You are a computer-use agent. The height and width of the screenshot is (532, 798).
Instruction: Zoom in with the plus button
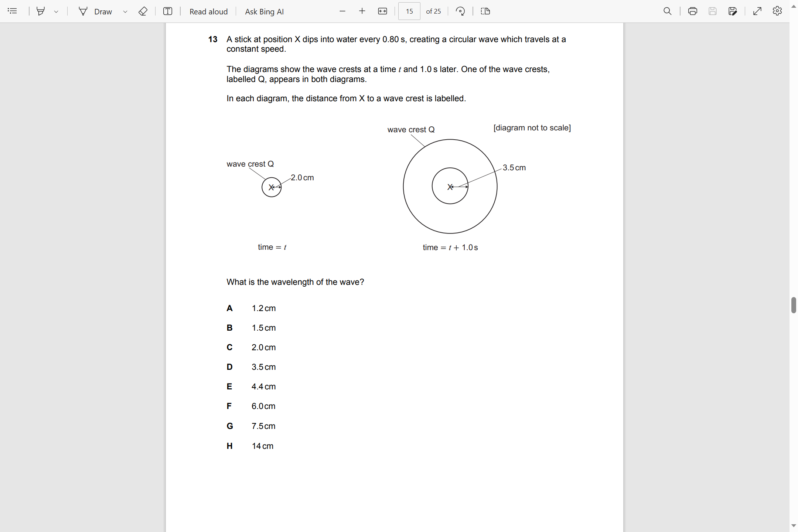click(x=362, y=11)
